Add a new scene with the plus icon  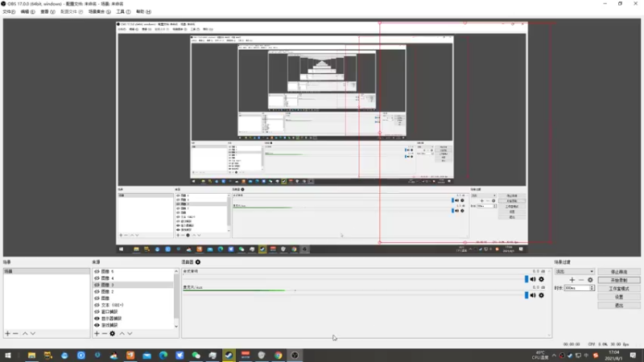tap(7, 334)
